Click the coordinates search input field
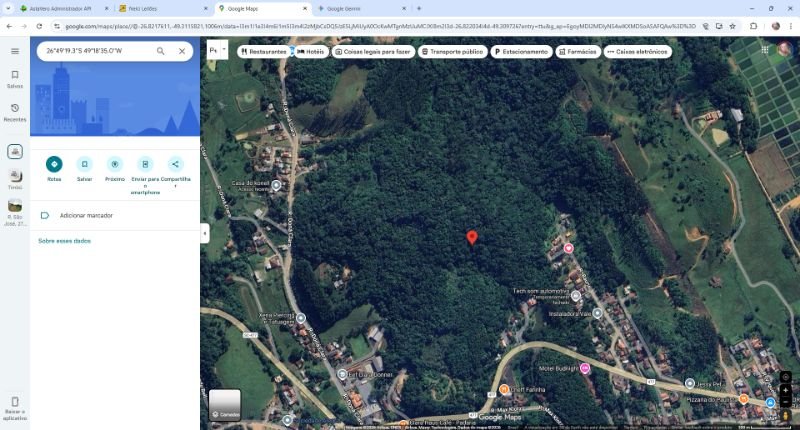The height and width of the screenshot is (430, 800). 95,50
